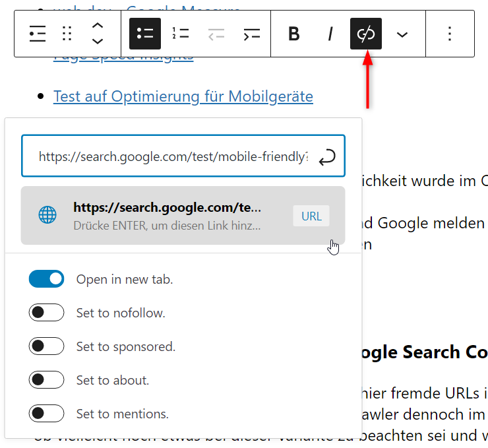Click the URL input field
Screen dimensions: 488x448
point(171,156)
